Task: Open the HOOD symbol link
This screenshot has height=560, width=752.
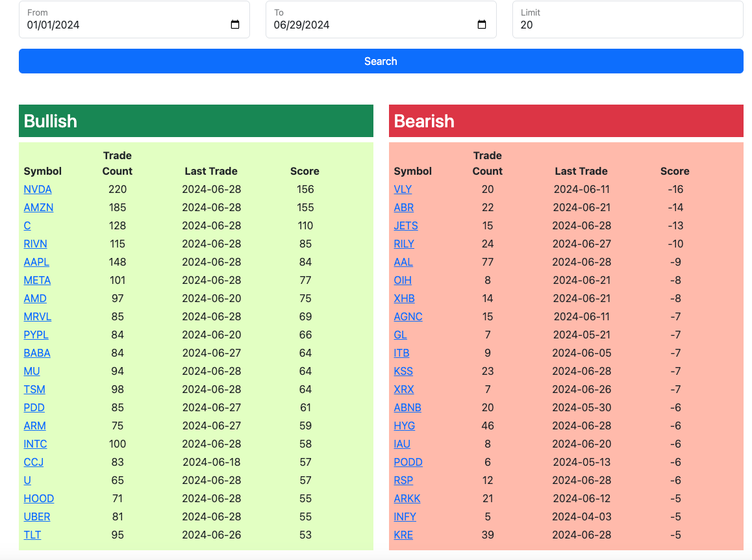Action: 39,498
